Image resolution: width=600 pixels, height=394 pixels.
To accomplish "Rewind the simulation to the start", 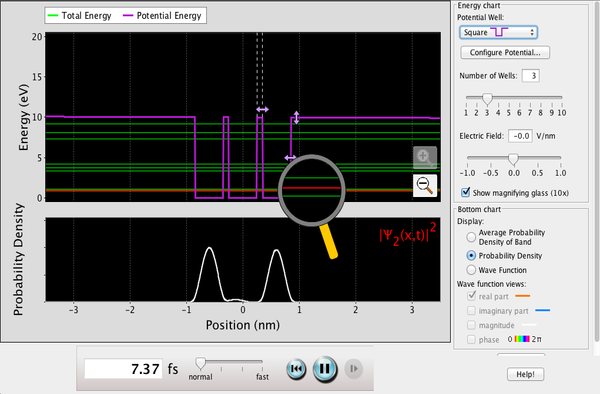I will 296,369.
